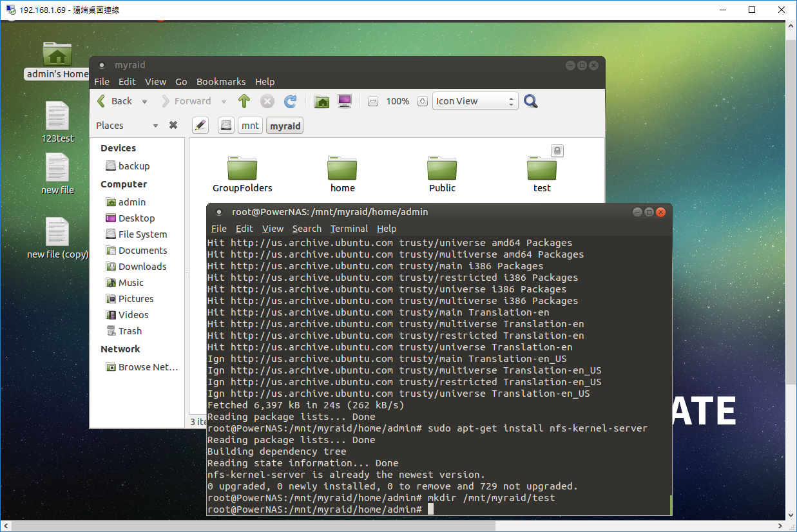
Task: Open the Terminal menu in the terminal window
Action: 349,228
